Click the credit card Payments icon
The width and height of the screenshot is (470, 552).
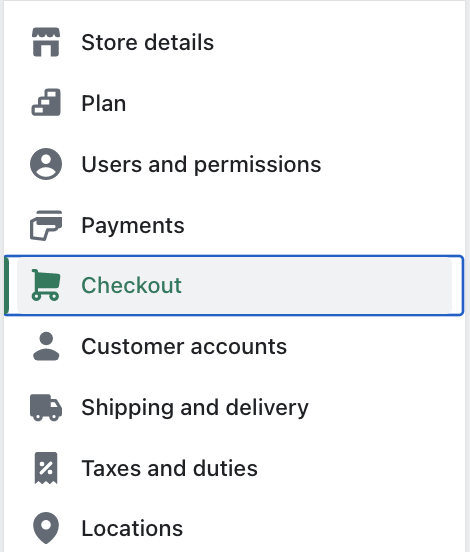pos(46,225)
